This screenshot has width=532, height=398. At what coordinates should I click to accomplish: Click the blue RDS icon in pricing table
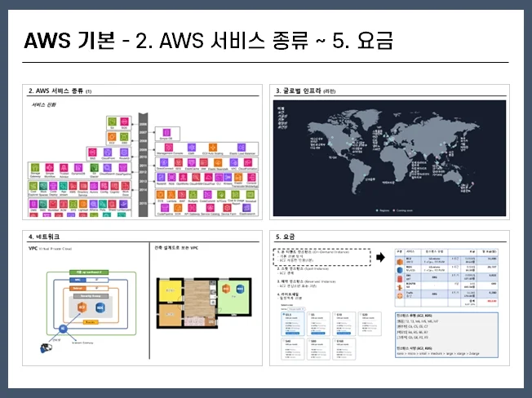coord(400,270)
